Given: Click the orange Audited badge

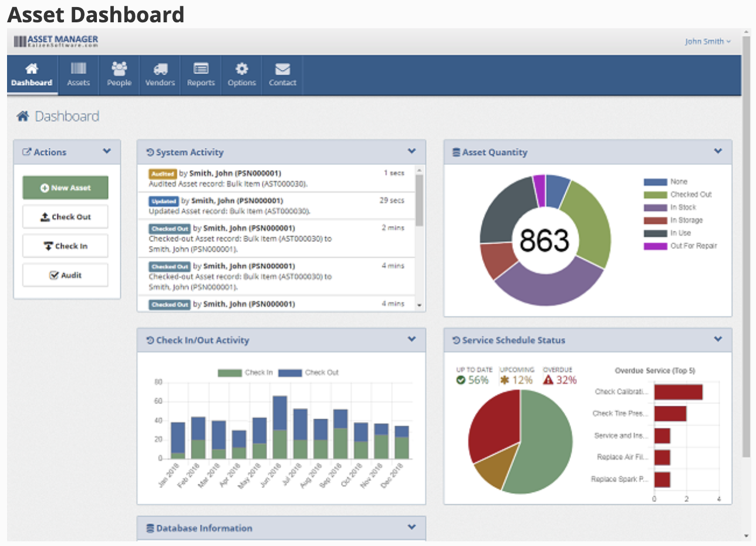Looking at the screenshot, I should pos(162,174).
